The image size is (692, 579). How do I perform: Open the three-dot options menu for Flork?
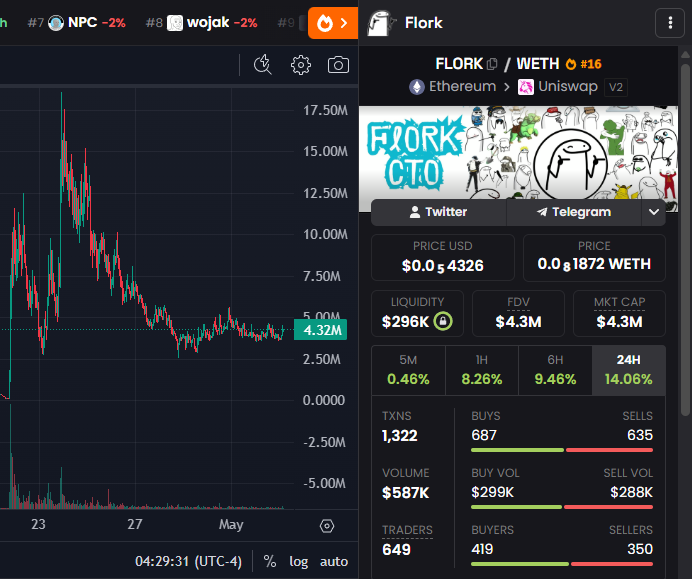[670, 23]
